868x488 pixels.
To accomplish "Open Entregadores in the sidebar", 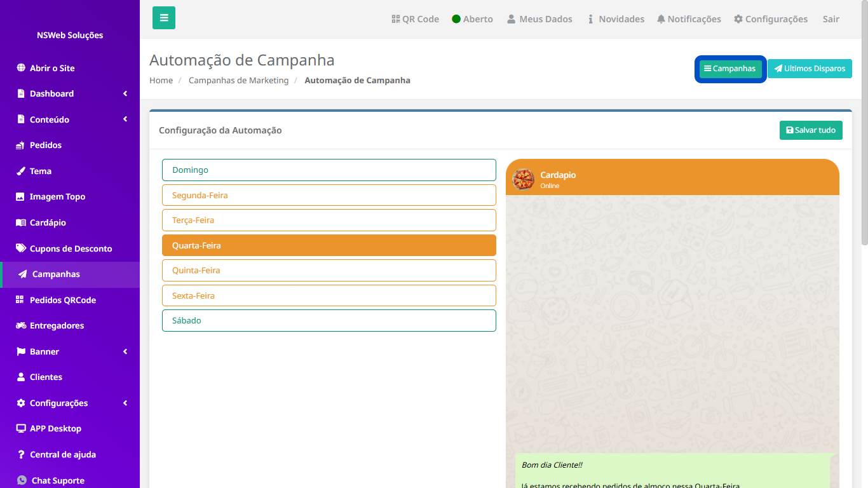I will point(70,325).
